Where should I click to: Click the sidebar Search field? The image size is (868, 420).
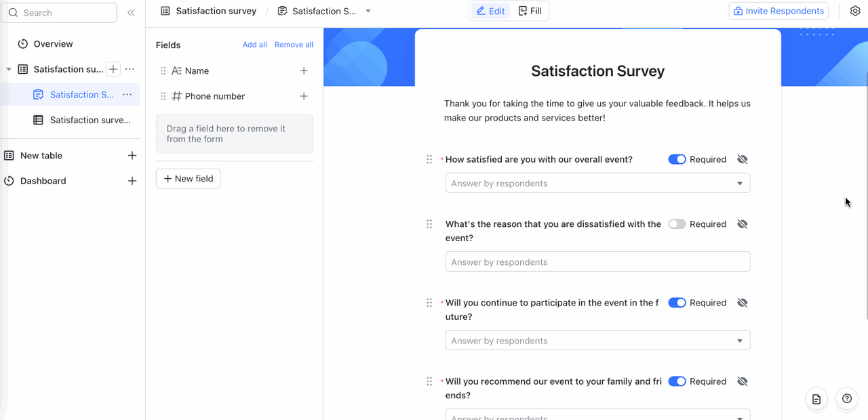[x=61, y=13]
